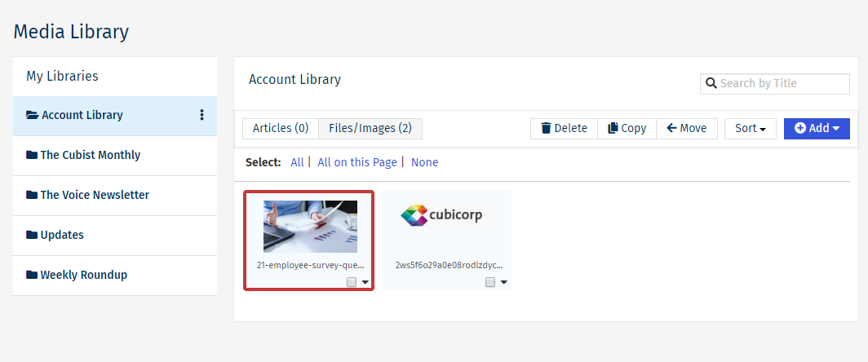Tick checkbox for cubicorp logo file
Image resolution: width=868 pixels, height=362 pixels.
click(x=490, y=282)
